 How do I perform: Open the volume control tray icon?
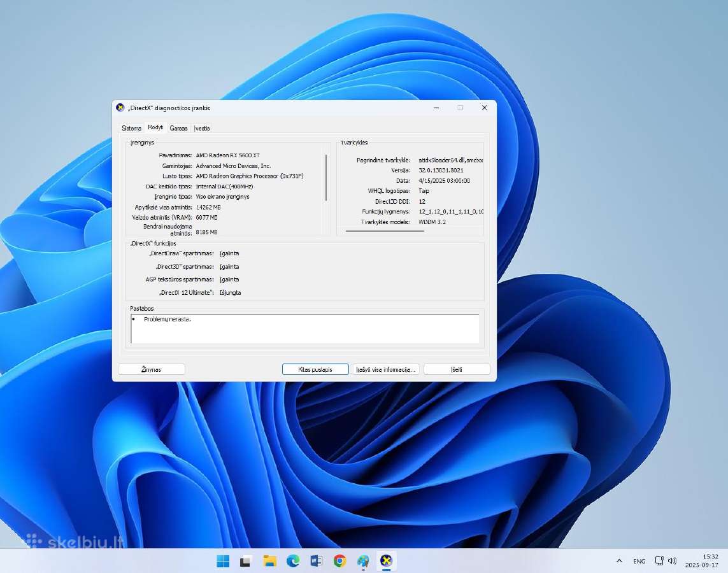pos(672,561)
